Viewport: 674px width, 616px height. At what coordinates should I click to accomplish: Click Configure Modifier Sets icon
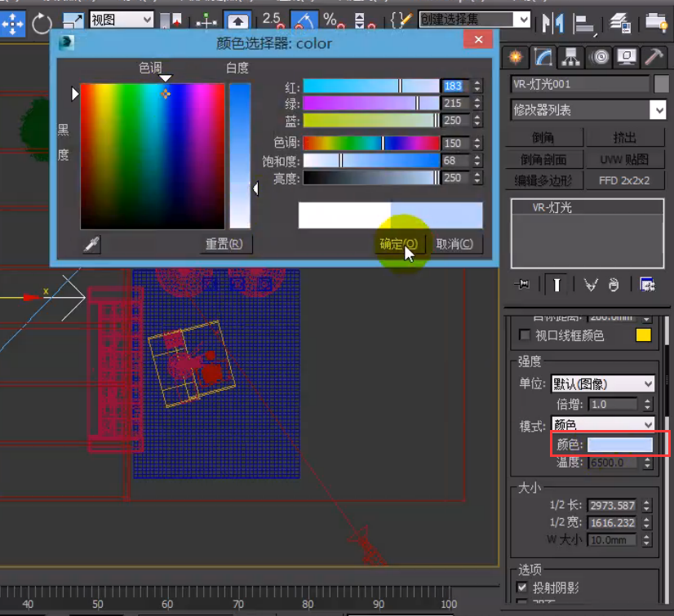tap(648, 284)
